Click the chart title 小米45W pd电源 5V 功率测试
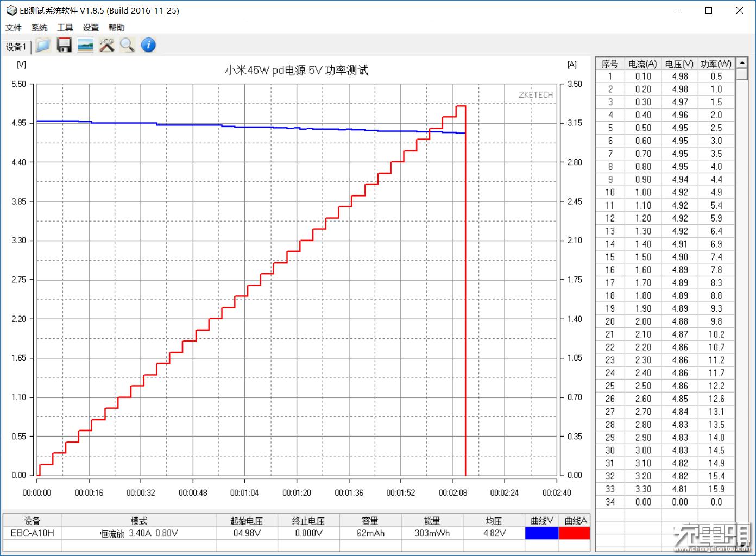Viewport: 756px width, 556px height. click(297, 70)
